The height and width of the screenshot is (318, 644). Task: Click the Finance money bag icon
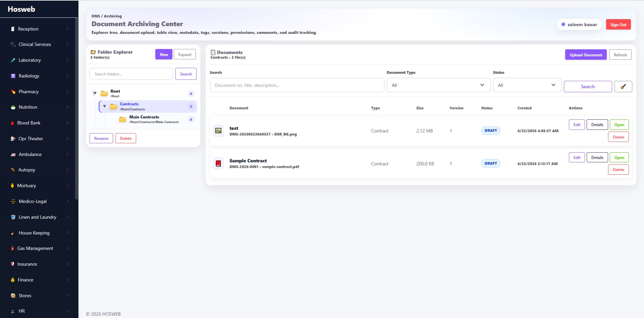13,280
